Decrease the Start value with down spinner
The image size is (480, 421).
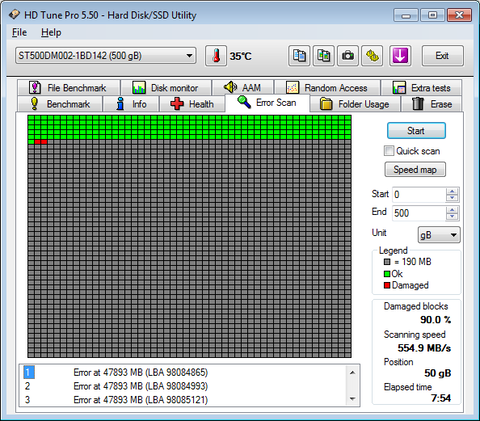click(x=452, y=198)
